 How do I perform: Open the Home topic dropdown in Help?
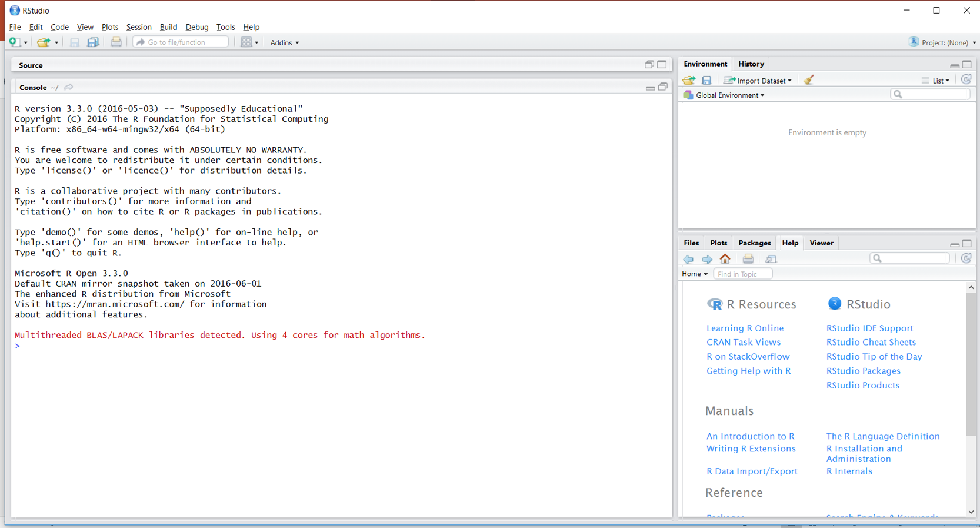695,274
